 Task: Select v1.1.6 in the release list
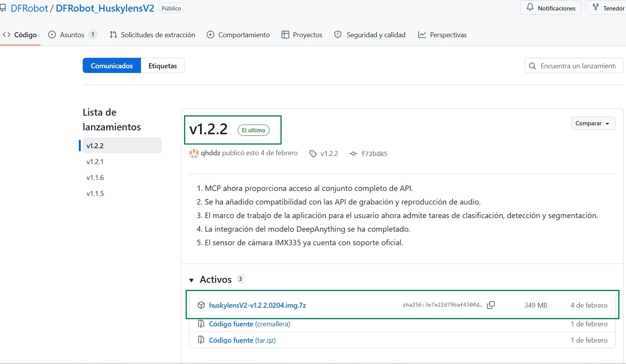122,177
